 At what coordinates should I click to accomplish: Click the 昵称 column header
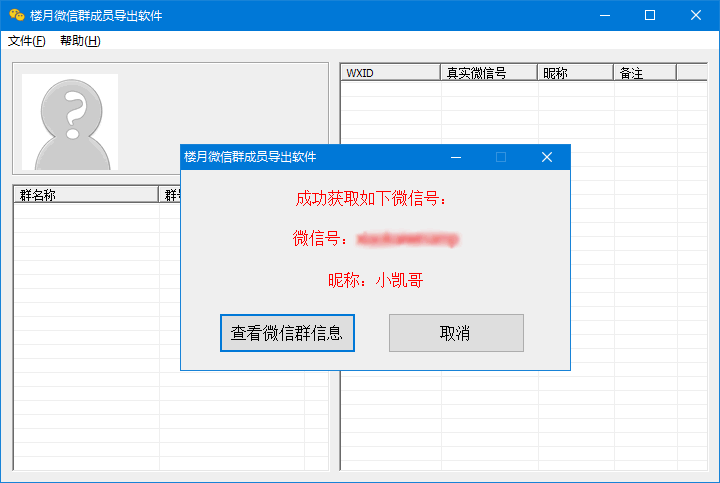(575, 73)
